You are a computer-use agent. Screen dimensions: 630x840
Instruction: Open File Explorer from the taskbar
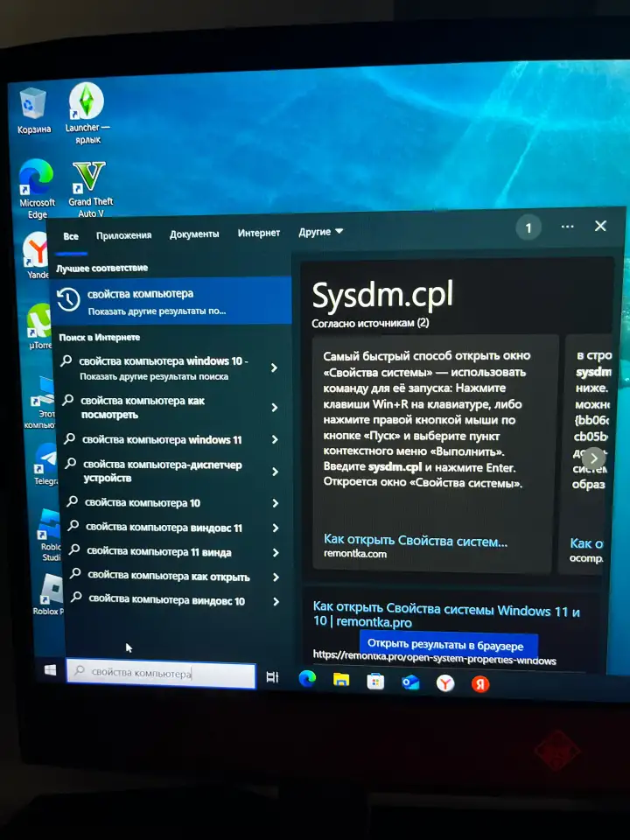pos(340,680)
